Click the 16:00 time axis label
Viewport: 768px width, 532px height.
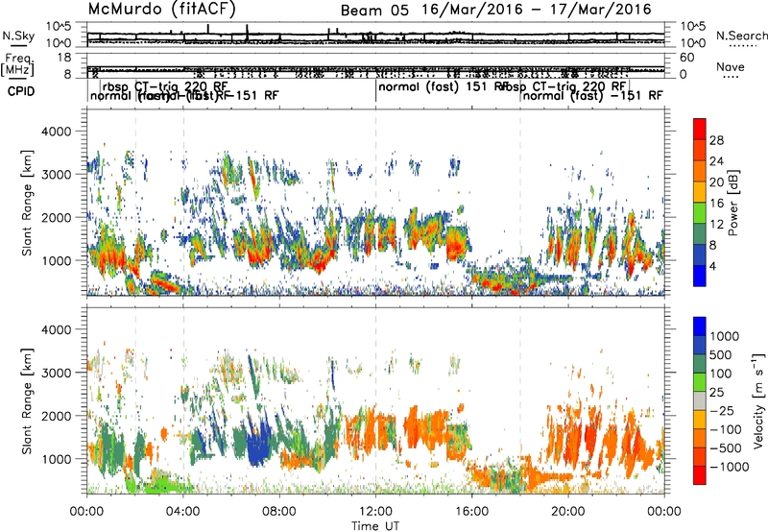pos(471,512)
